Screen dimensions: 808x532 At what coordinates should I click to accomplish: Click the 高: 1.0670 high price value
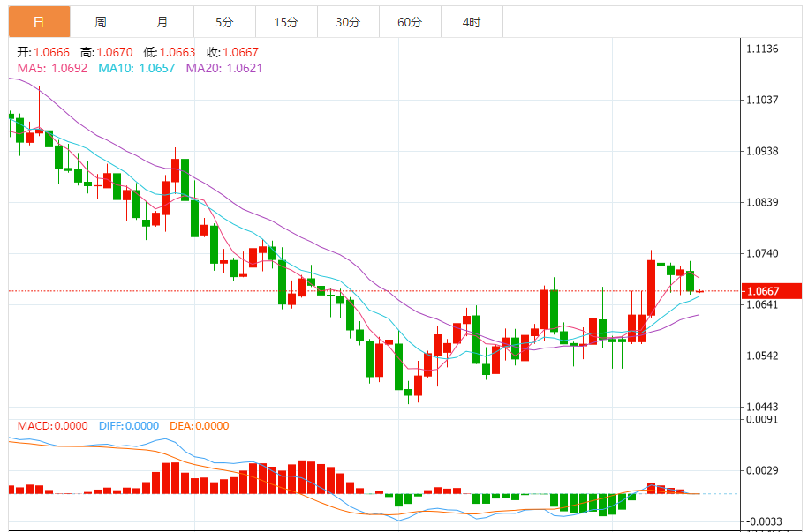tap(107, 52)
